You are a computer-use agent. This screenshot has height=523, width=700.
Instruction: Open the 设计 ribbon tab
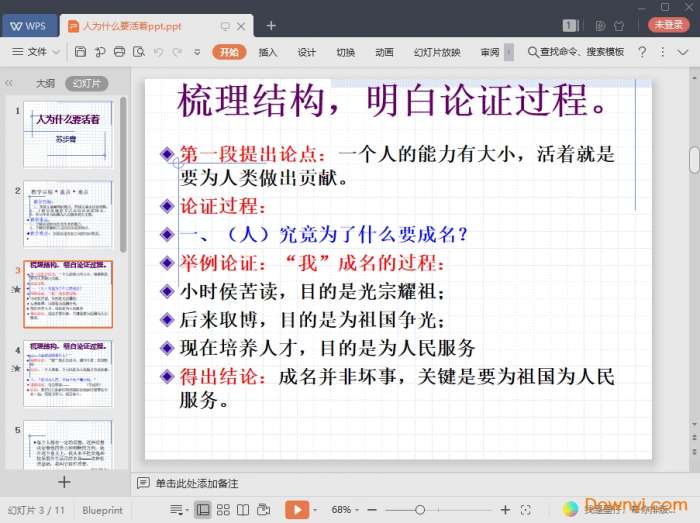click(x=307, y=52)
